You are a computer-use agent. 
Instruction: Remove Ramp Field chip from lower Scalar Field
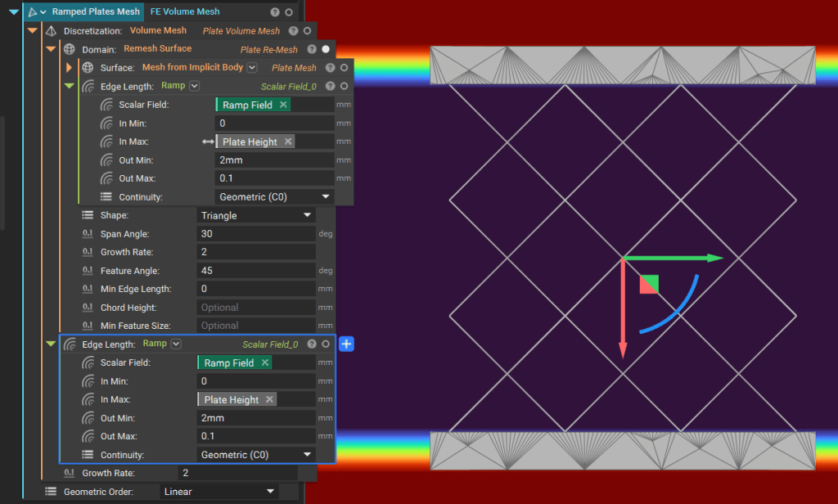[265, 362]
